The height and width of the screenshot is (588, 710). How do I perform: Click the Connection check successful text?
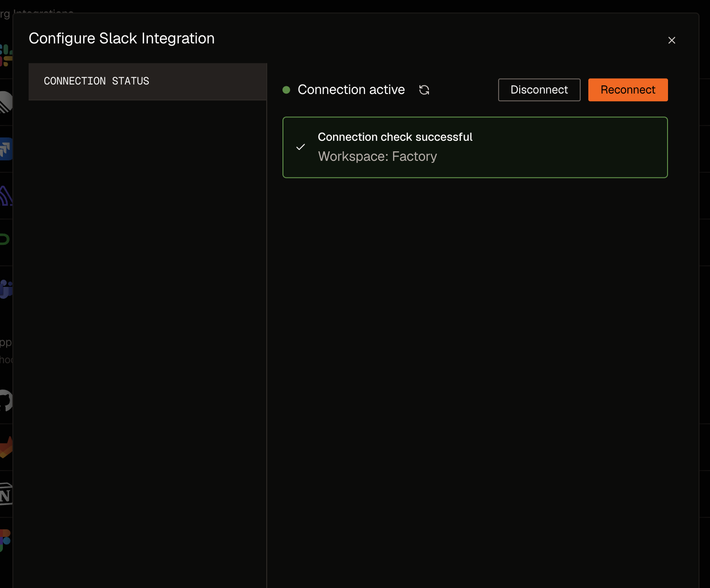click(x=395, y=137)
